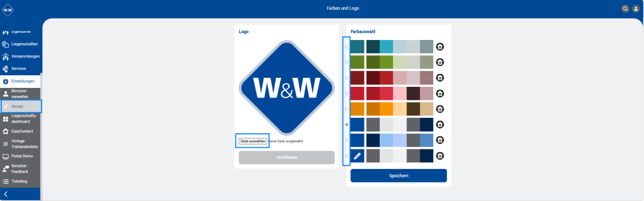The image size is (644, 201).
Task: Open Vorlage Traktandenliste
Action: coord(20,144)
